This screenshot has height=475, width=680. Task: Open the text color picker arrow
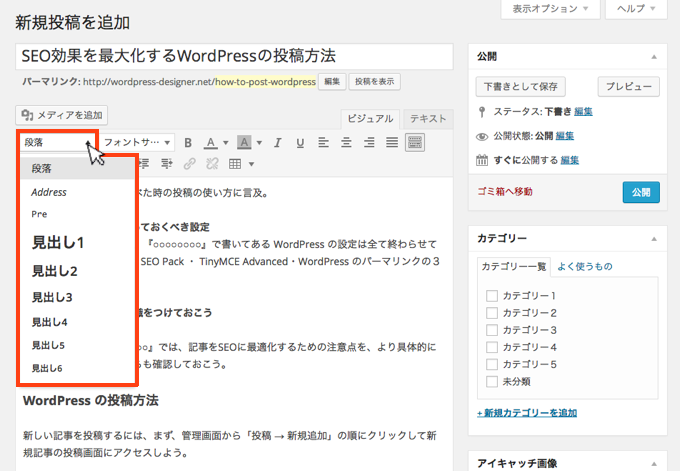click(226, 143)
